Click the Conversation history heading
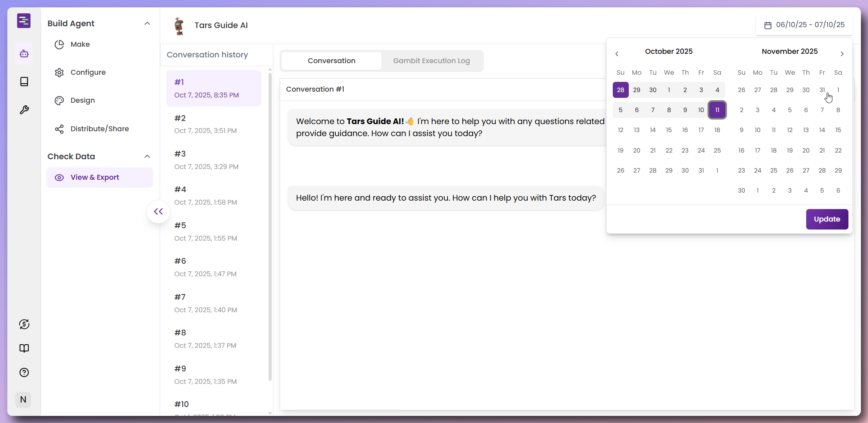868x423 pixels. click(x=207, y=55)
